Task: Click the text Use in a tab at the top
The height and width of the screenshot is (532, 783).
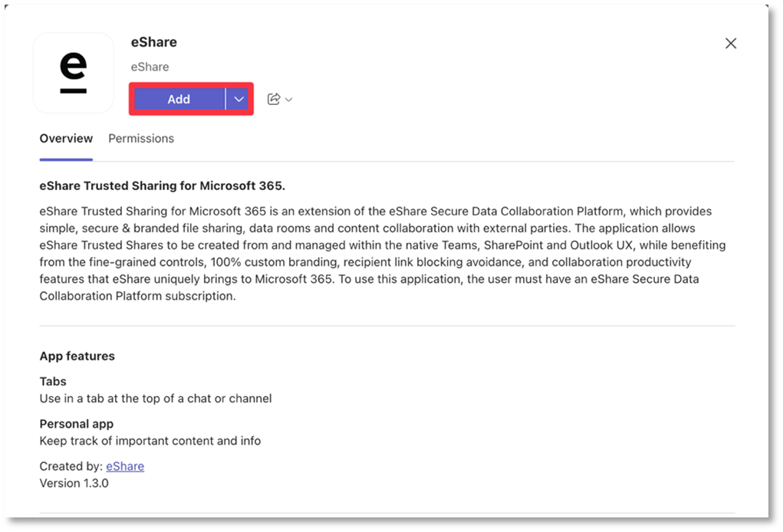Action: tap(156, 399)
